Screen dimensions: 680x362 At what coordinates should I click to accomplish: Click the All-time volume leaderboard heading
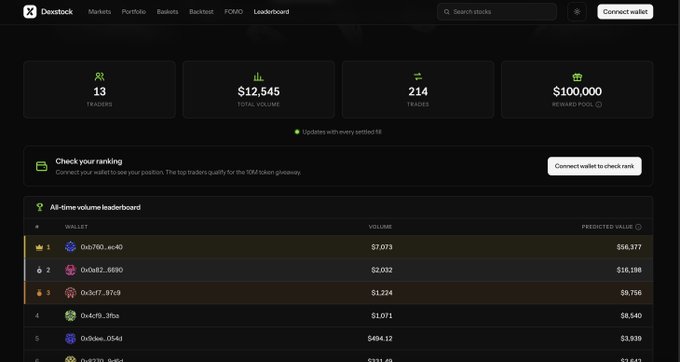(95, 207)
